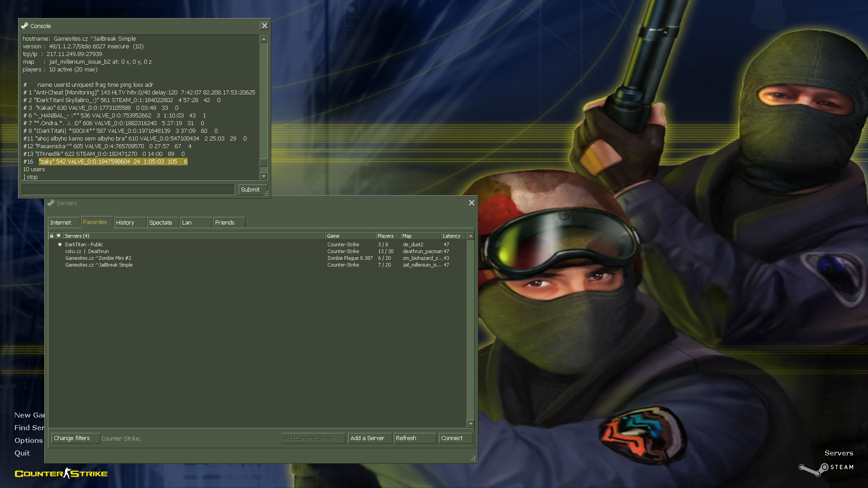868x488 pixels.
Task: Open Find Servers from main menu
Action: coord(29,427)
